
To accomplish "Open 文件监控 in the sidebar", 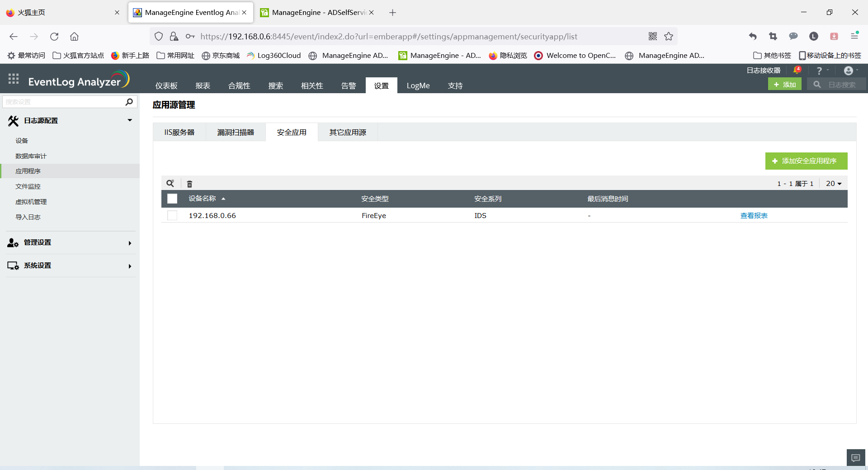I will point(28,186).
